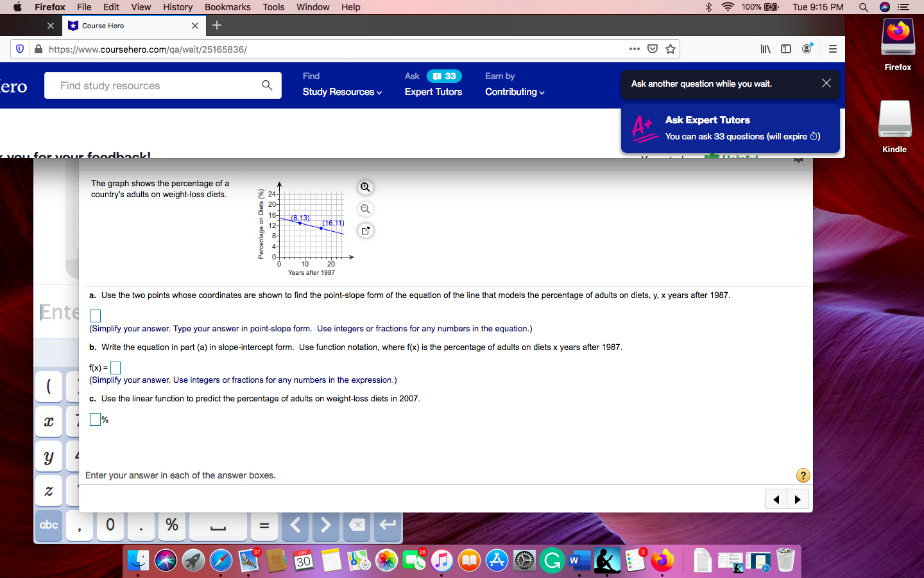The height and width of the screenshot is (578, 924).
Task: Move cursor right with keyboard arrow key
Action: pyautogui.click(x=326, y=525)
